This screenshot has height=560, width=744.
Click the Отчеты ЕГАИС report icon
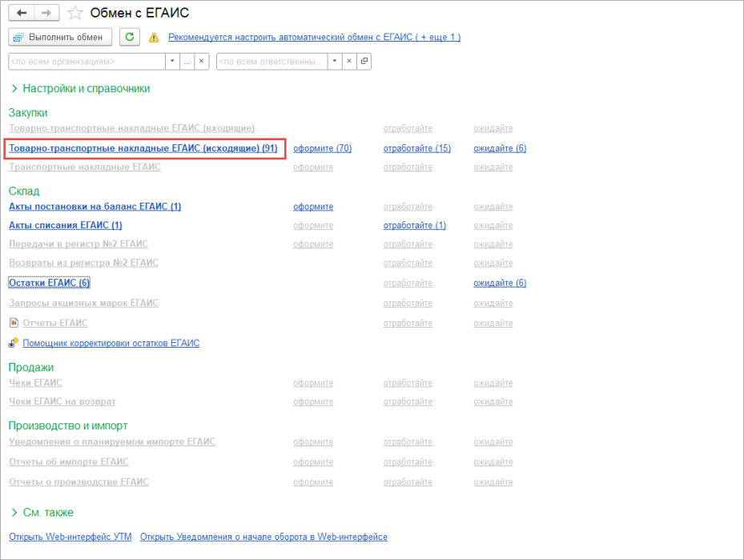(x=14, y=323)
